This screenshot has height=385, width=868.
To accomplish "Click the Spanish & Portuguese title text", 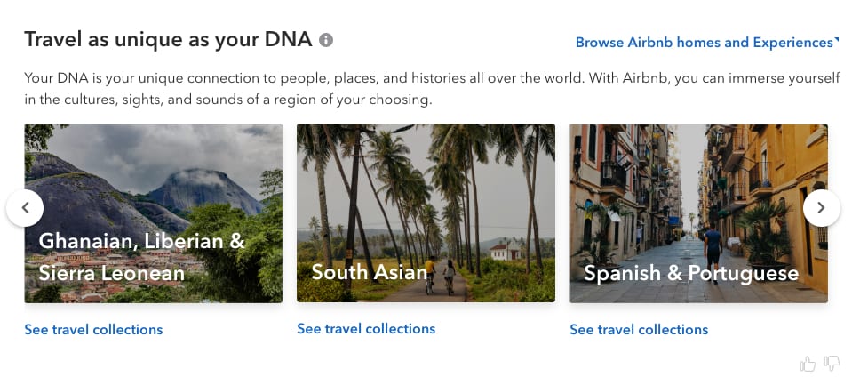I will tap(691, 274).
